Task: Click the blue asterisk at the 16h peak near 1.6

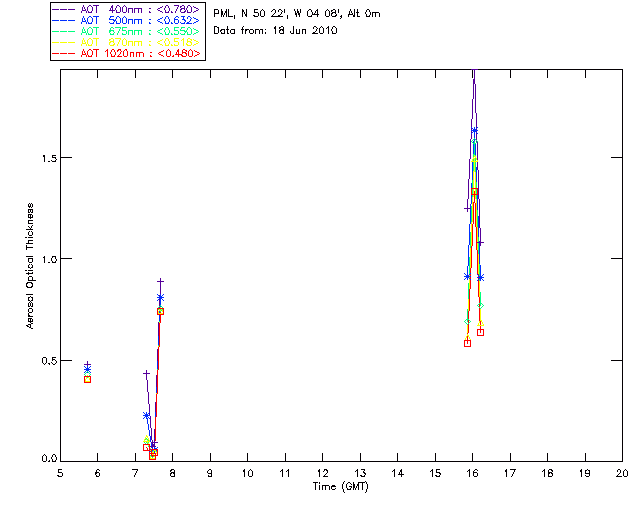Action: 475,131
